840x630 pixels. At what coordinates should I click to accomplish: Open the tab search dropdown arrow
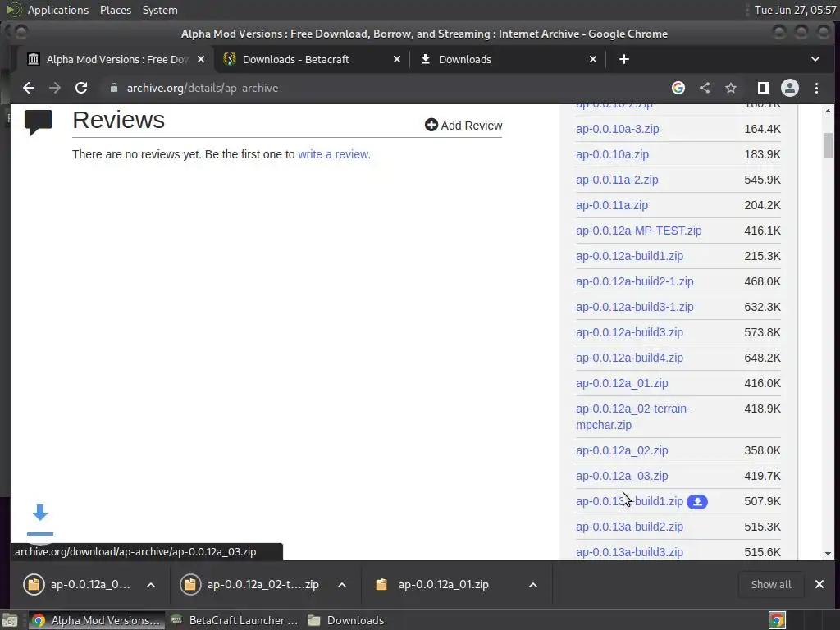815,59
